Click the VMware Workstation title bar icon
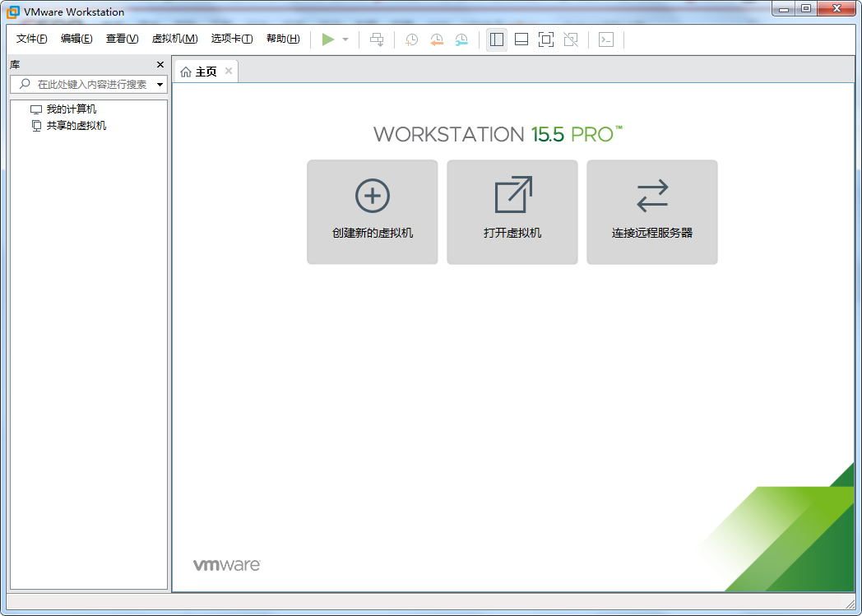Image resolution: width=862 pixels, height=616 pixels. coord(13,12)
